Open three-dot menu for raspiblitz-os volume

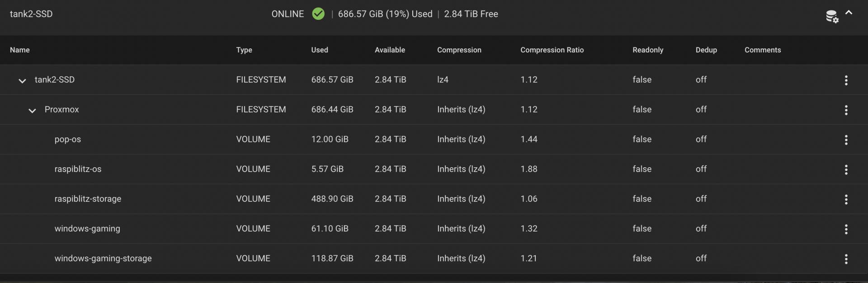846,170
